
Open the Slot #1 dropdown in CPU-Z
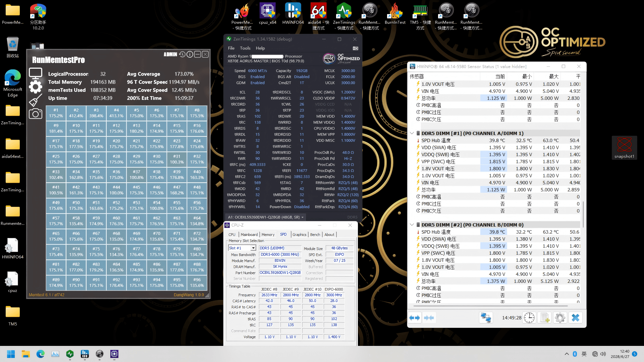click(x=253, y=248)
